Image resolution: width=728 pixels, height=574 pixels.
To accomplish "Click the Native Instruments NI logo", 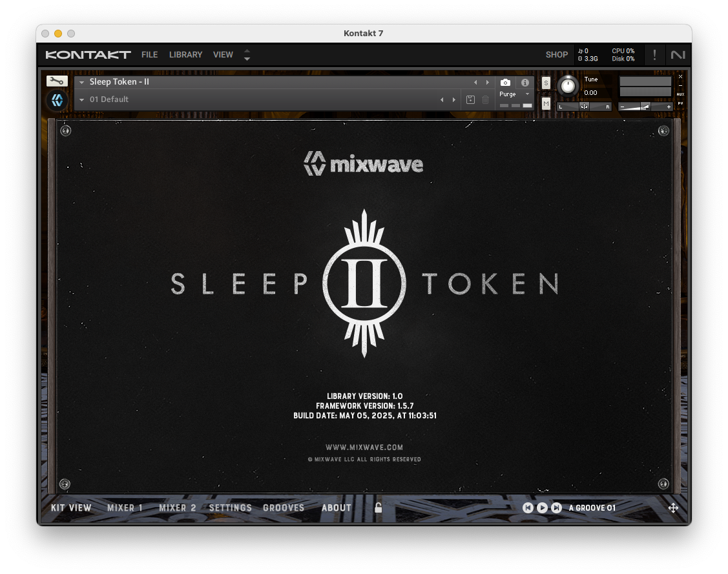I will point(678,55).
